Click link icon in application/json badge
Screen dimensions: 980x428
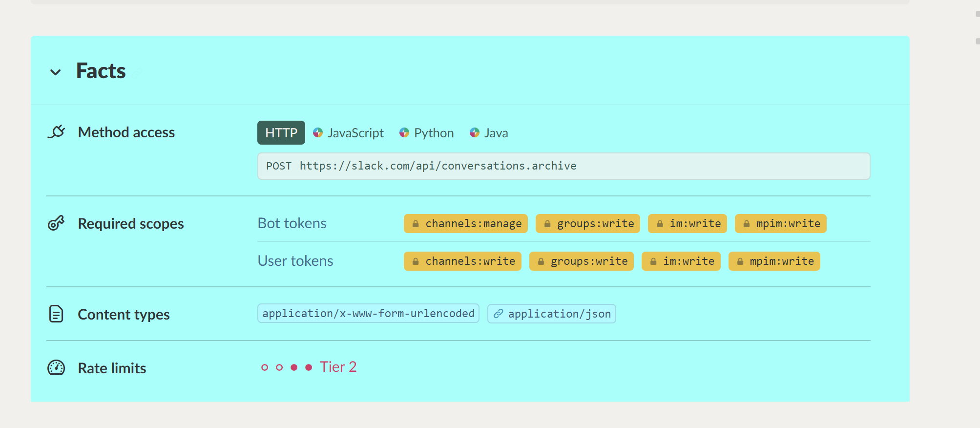[x=498, y=314]
